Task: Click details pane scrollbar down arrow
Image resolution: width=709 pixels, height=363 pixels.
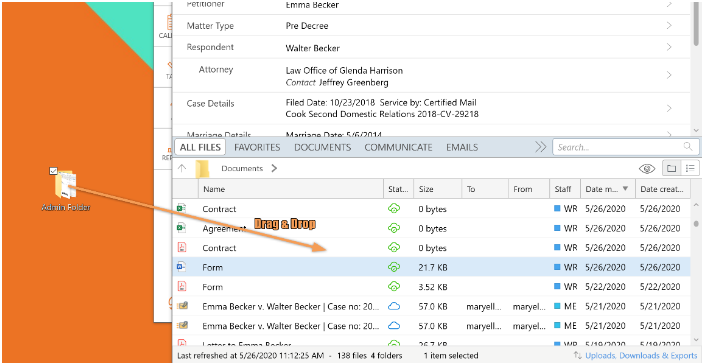Action: (x=696, y=130)
